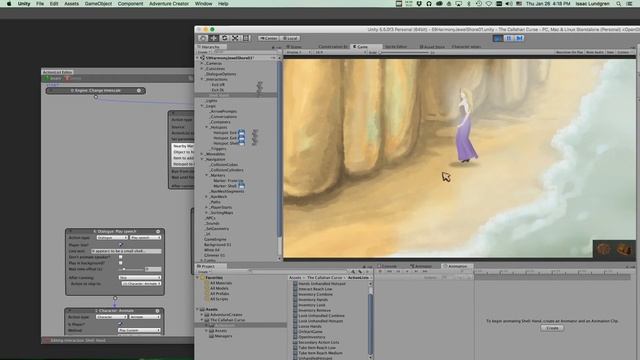The image size is (640, 360).
Task: Select _NPCs in the Hierarchy
Action: 210,218
